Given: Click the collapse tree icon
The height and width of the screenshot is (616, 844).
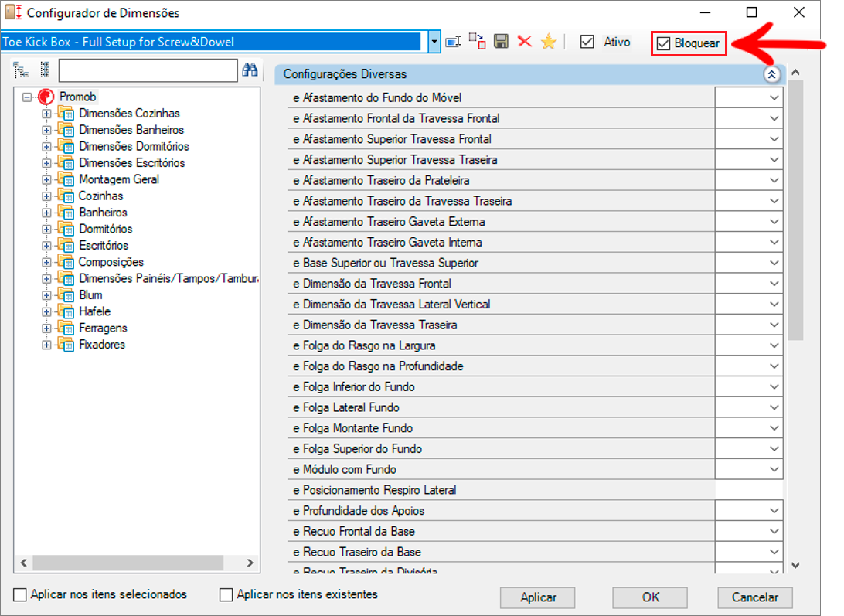Looking at the screenshot, I should click(45, 70).
